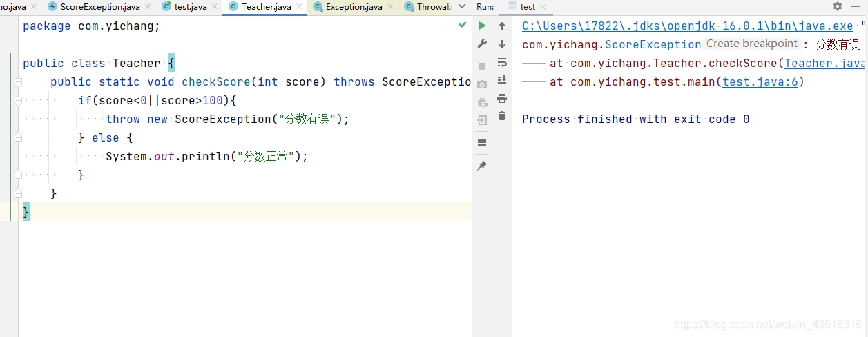The height and width of the screenshot is (337, 868).
Task: Click the attach debugger bug icon
Action: [x=482, y=102]
